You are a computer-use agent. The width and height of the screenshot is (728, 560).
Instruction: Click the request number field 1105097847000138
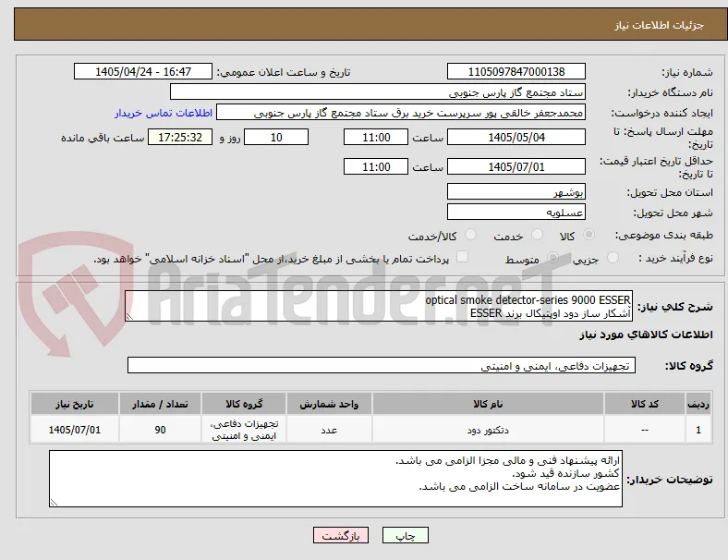tap(516, 71)
